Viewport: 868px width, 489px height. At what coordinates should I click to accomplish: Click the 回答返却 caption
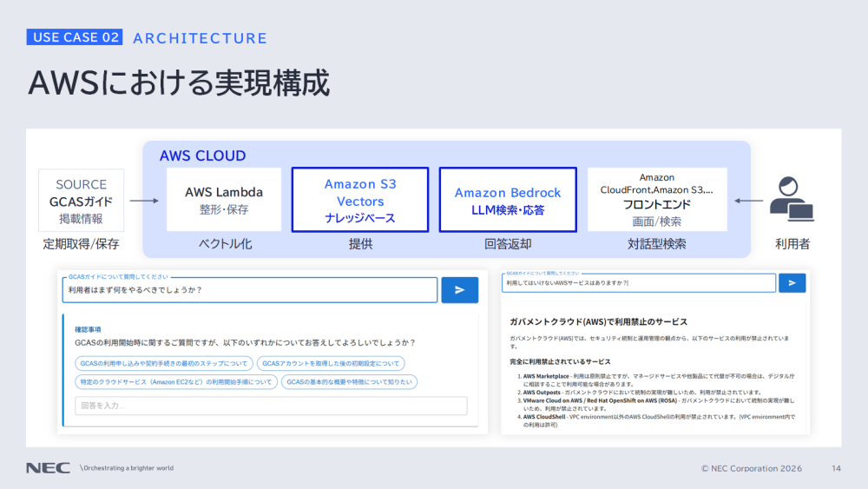pyautogui.click(x=508, y=244)
